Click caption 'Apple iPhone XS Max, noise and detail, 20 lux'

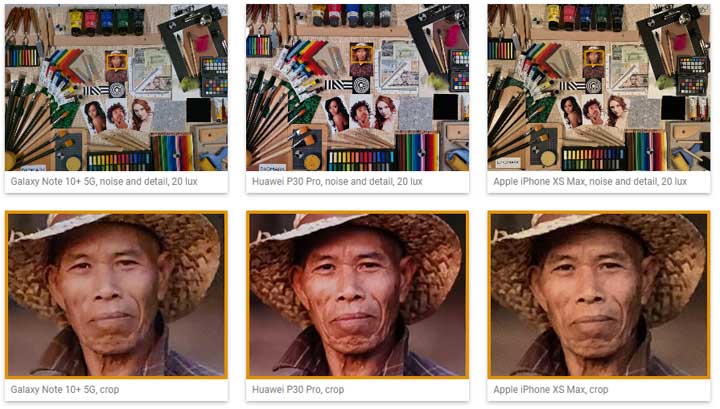pyautogui.click(x=590, y=181)
